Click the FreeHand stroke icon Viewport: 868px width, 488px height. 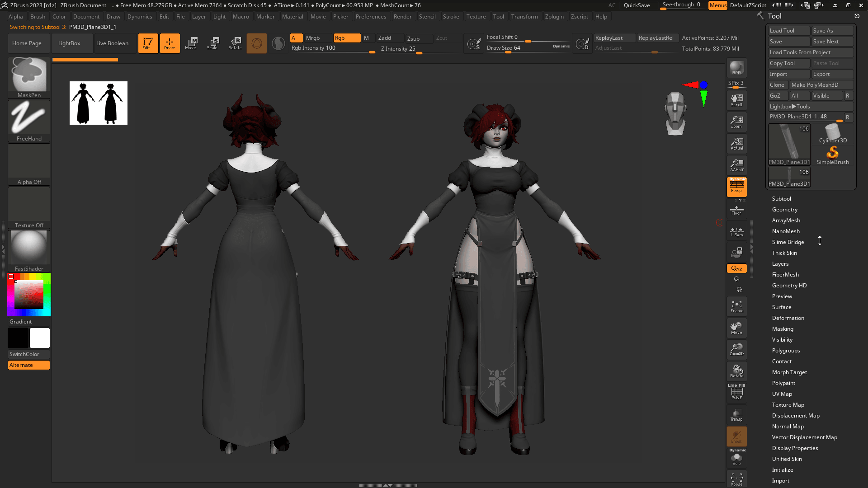[29, 121]
